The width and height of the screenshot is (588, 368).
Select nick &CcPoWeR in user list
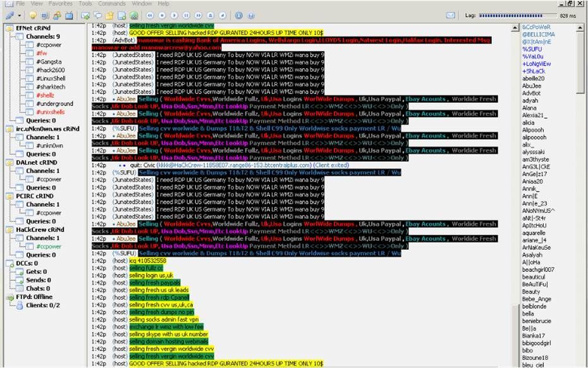[536, 27]
